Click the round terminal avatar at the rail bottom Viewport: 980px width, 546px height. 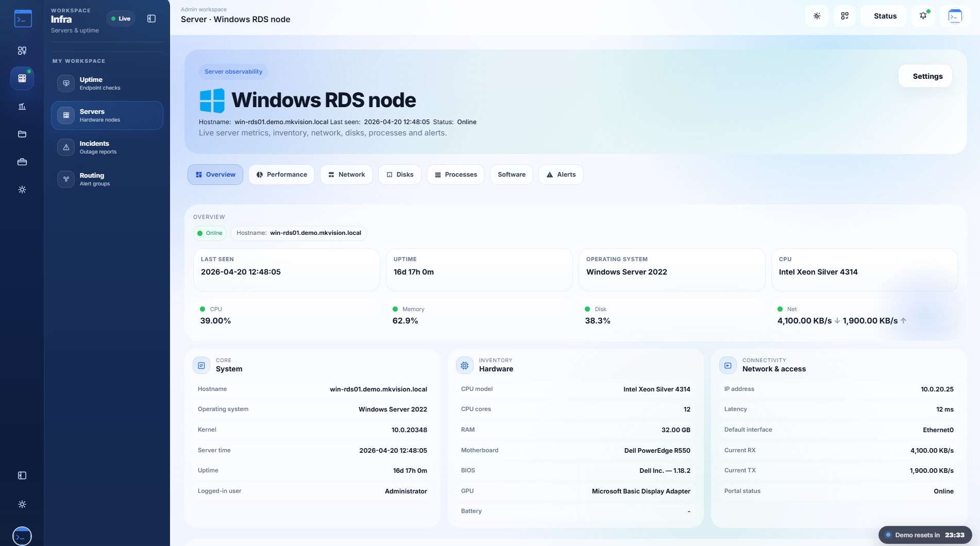[x=22, y=536]
